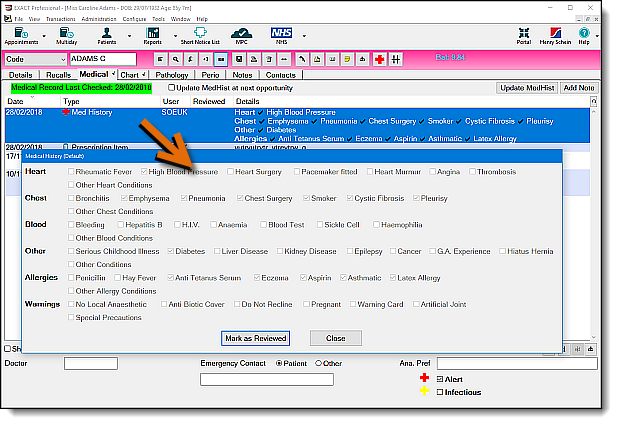Click the handpiece tool icon in patient toolbar
This screenshot has width=617, height=424.
pyautogui.click(x=302, y=59)
